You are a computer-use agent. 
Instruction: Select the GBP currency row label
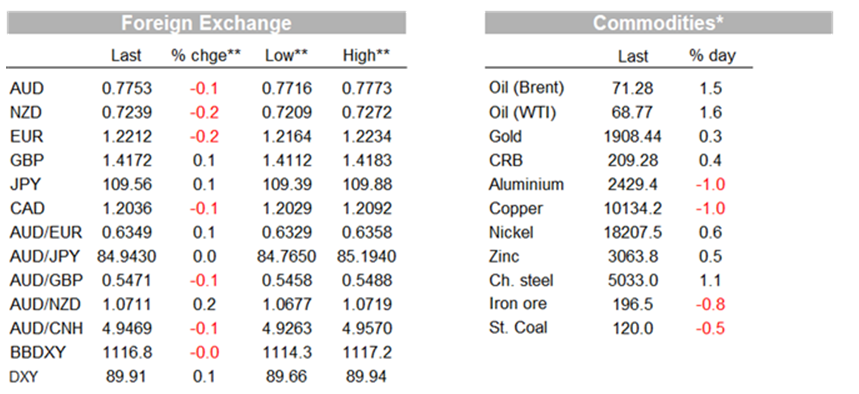tap(27, 161)
